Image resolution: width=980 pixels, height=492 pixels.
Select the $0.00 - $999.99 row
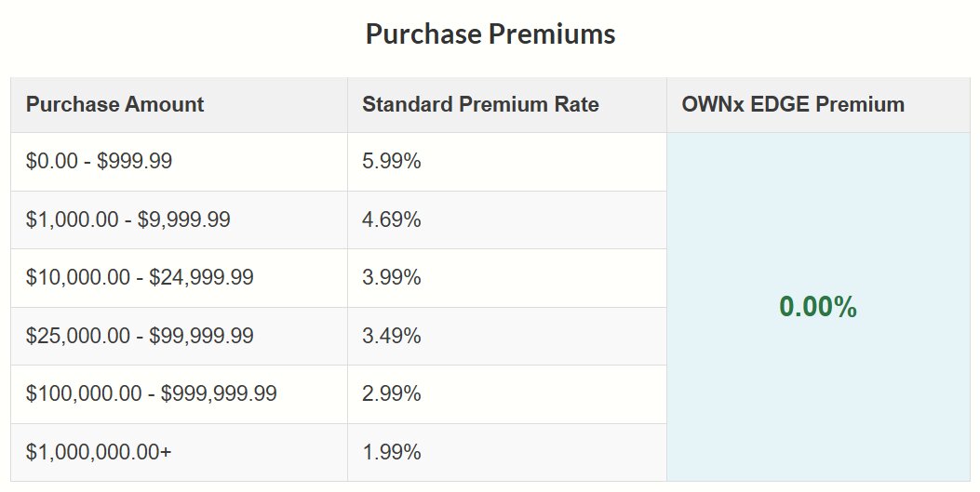pyautogui.click(x=99, y=161)
